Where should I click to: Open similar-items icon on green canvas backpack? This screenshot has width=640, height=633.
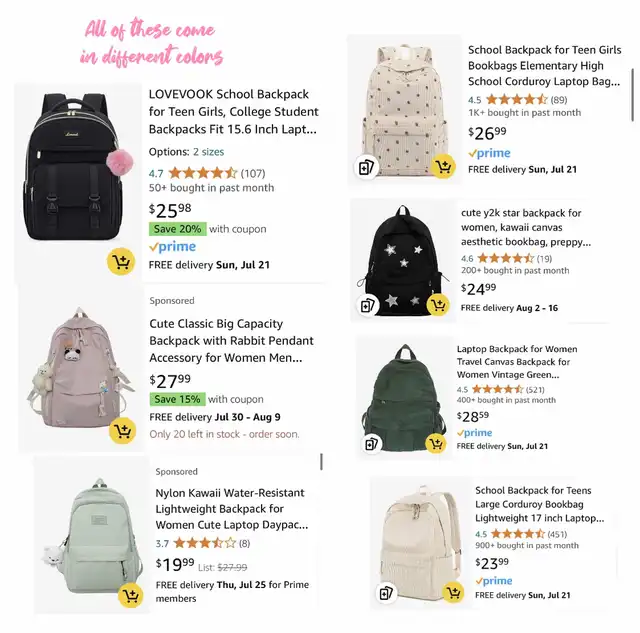(x=371, y=443)
